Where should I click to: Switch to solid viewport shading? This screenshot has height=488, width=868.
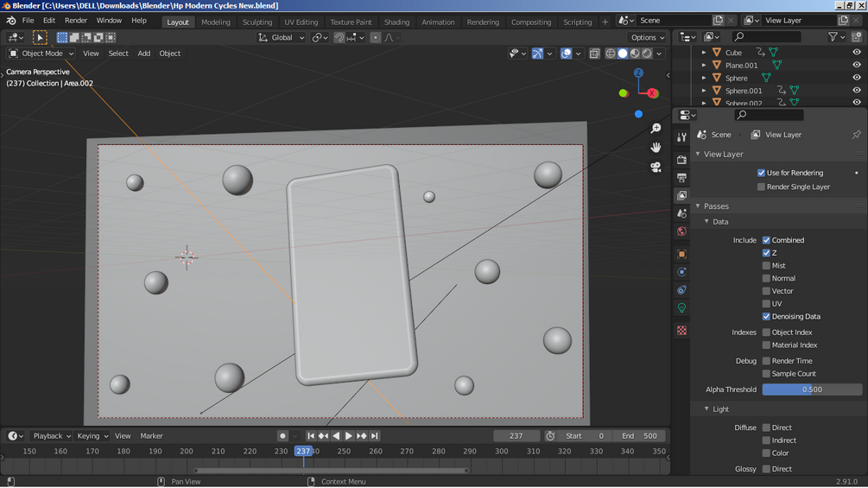pos(622,54)
